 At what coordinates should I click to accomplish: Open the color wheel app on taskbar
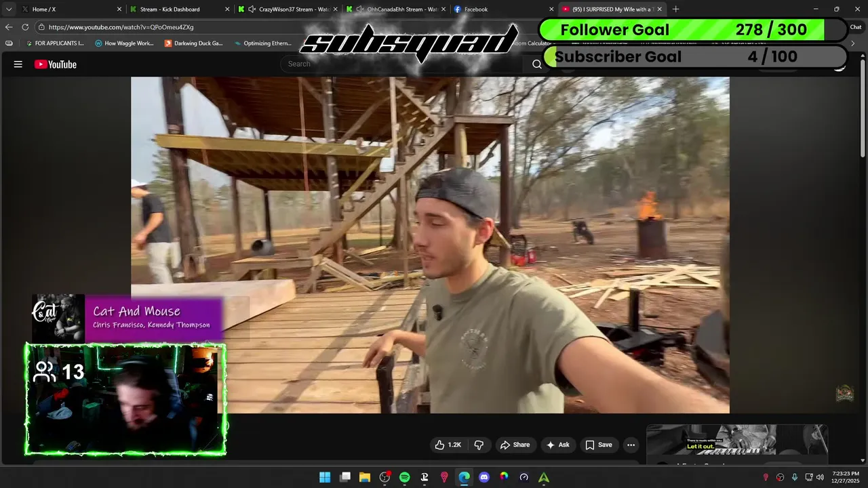pyautogui.click(x=504, y=477)
